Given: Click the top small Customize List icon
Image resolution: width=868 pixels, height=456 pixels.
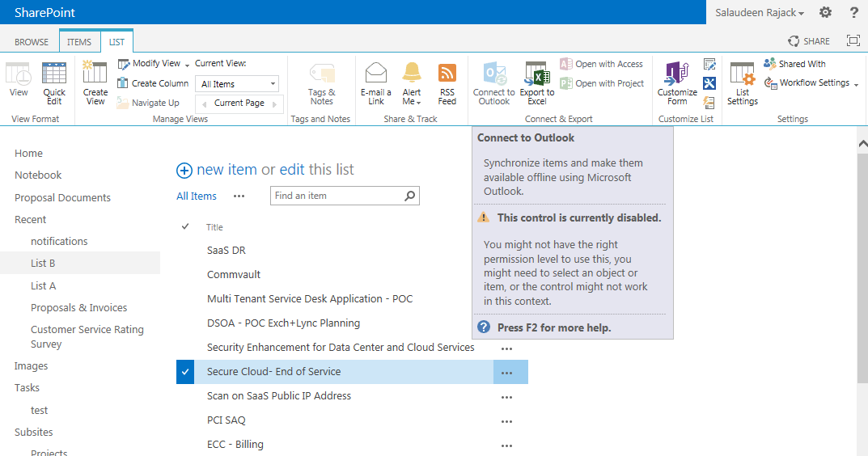Looking at the screenshot, I should pyautogui.click(x=709, y=64).
